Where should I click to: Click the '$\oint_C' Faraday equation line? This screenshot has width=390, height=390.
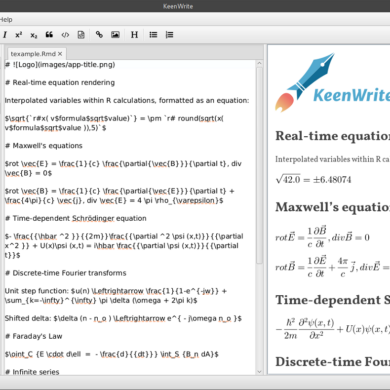(112, 354)
